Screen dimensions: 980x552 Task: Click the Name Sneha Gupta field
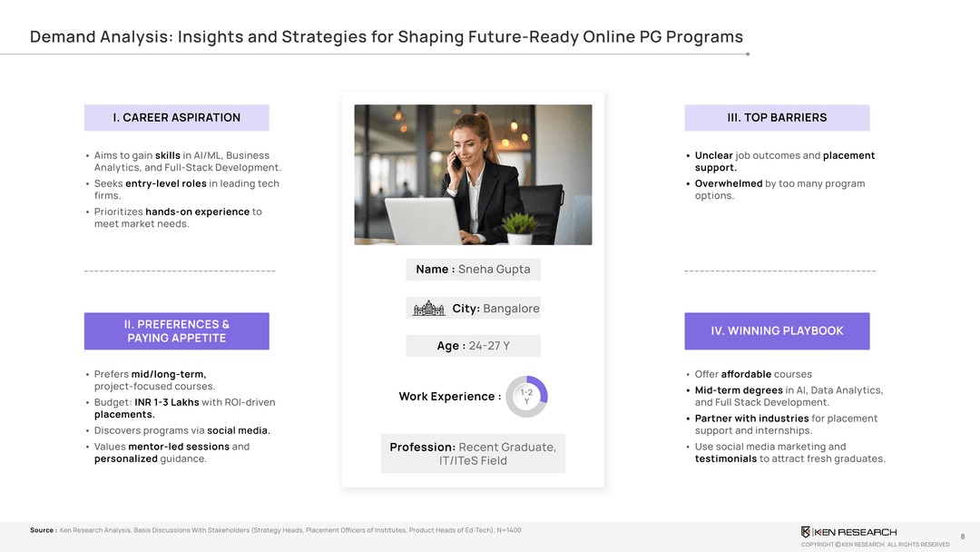click(x=473, y=270)
